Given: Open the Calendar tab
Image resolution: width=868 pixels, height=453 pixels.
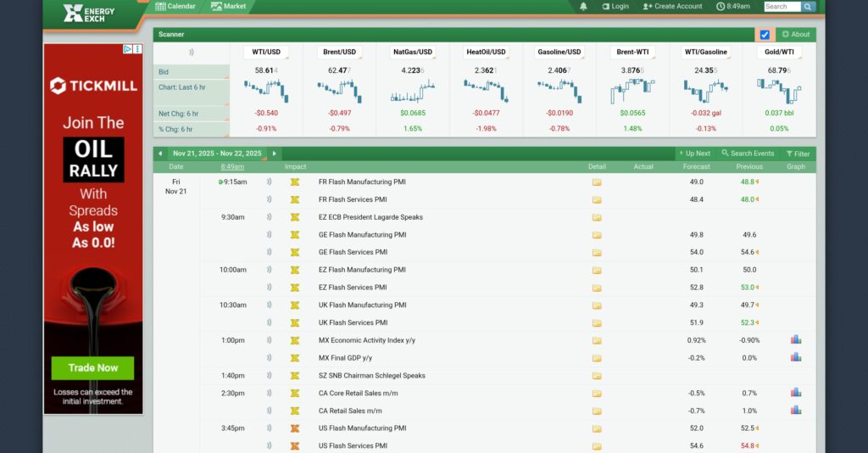Looking at the screenshot, I should click(175, 6).
